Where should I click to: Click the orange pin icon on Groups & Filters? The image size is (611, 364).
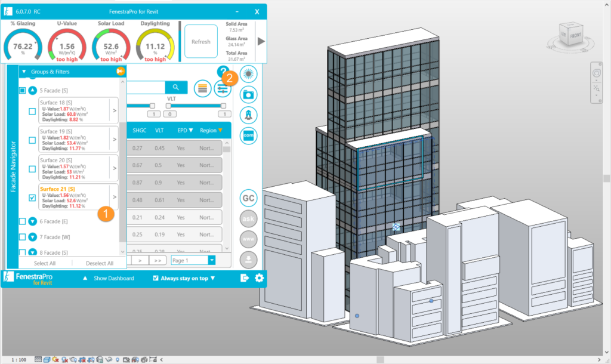[x=120, y=71]
